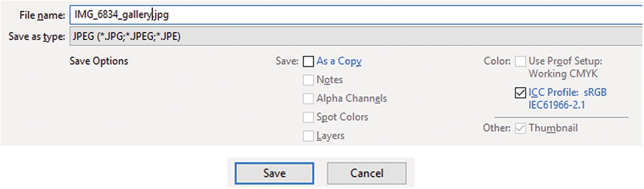Check the Spot Colors box

click(x=308, y=117)
